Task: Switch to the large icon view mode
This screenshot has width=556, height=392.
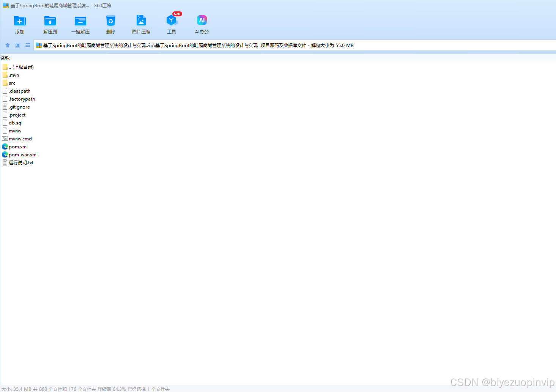Action: (x=17, y=45)
